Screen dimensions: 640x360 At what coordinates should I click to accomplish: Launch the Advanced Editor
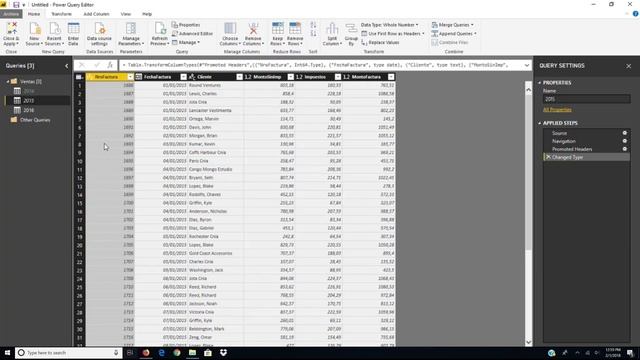point(192,33)
